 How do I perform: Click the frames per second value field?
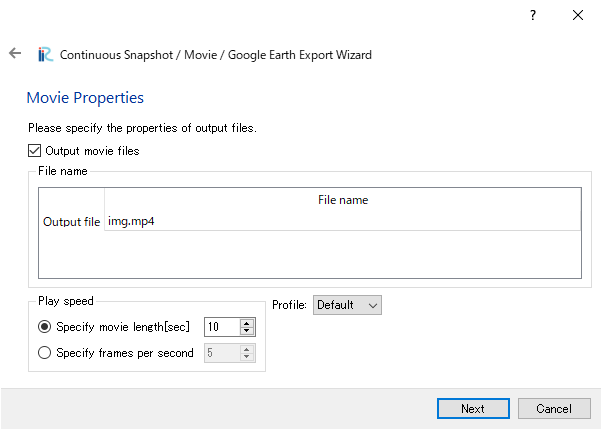point(222,352)
